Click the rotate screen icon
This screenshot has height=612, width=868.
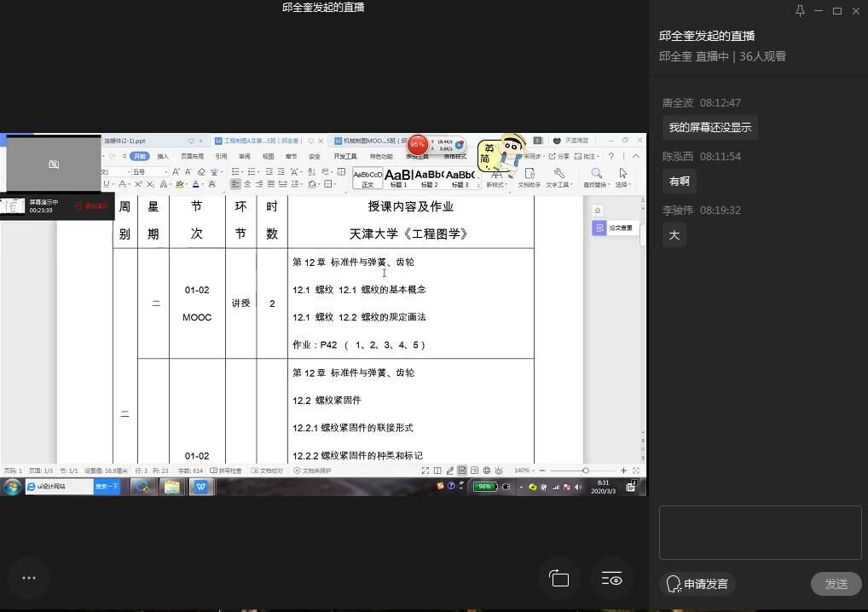click(559, 579)
